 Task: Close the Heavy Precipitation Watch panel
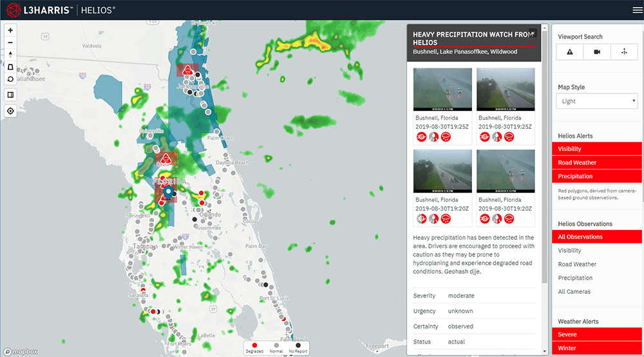(533, 32)
